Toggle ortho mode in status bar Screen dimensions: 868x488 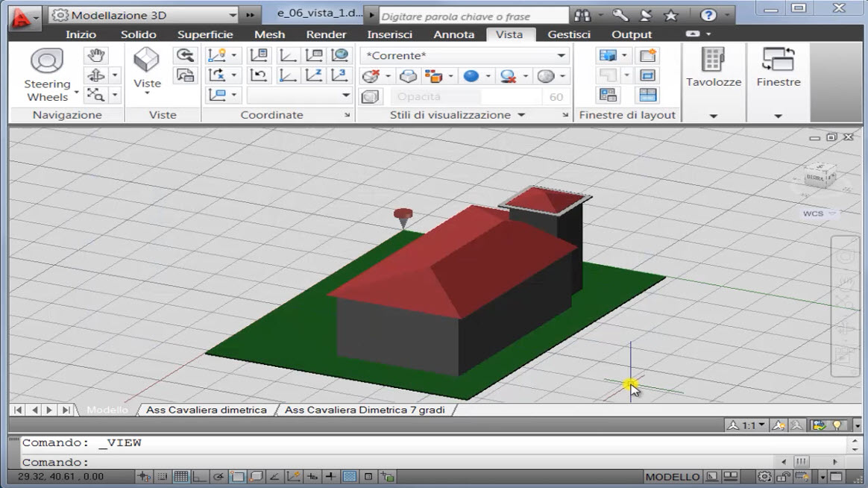click(x=200, y=476)
